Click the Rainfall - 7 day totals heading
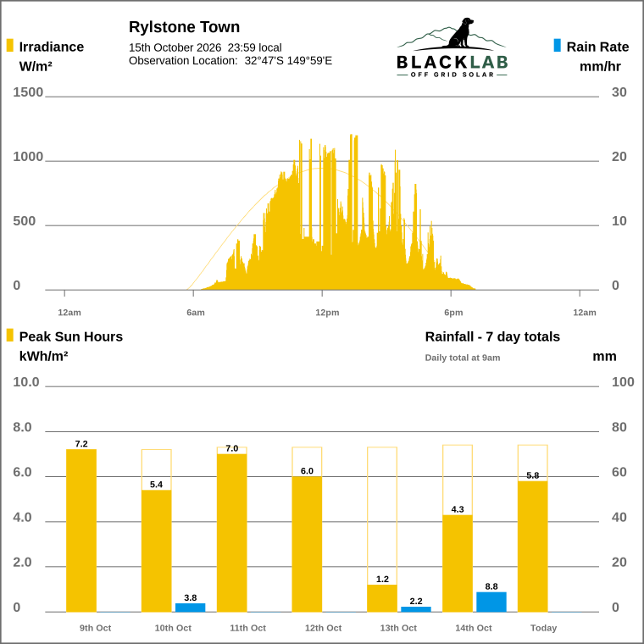Image resolution: width=644 pixels, height=644 pixels. (492, 336)
